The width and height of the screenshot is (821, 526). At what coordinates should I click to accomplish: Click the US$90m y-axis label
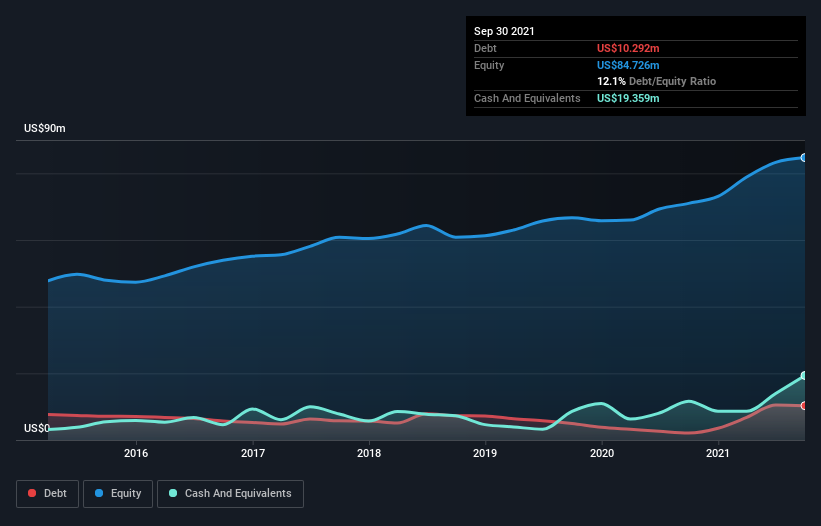coord(45,128)
